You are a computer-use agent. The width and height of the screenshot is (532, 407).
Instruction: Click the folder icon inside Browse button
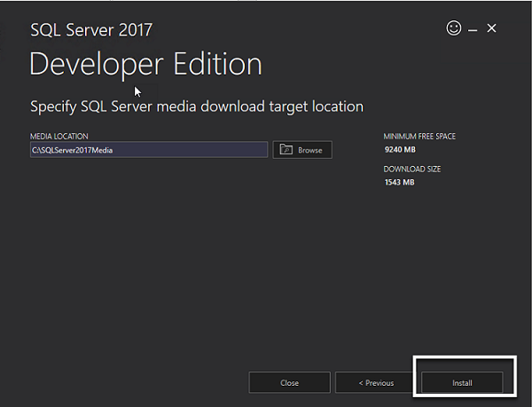[x=286, y=149]
